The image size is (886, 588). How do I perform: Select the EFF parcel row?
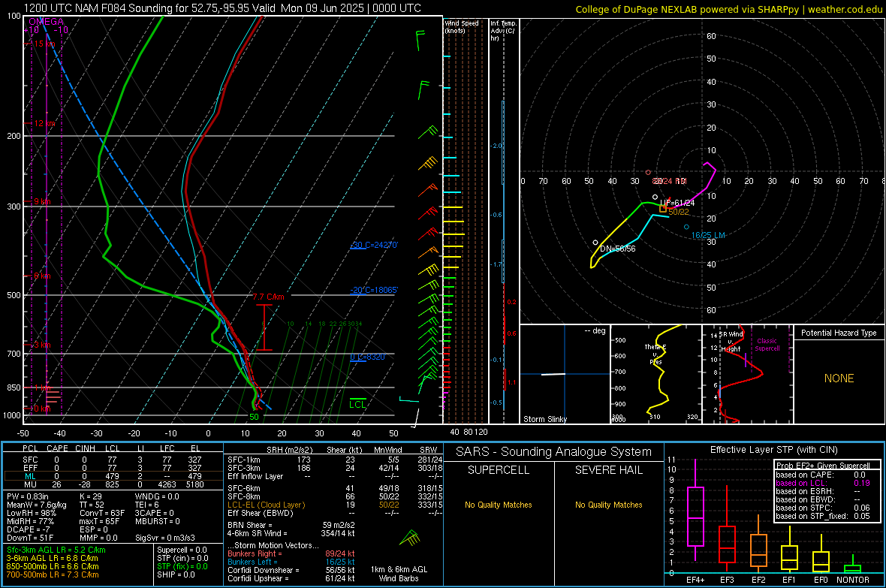112,468
